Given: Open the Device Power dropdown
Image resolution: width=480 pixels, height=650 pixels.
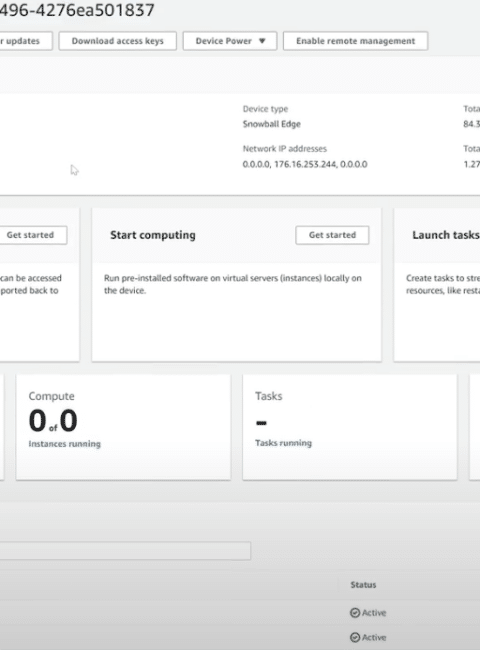Looking at the screenshot, I should click(x=230, y=41).
